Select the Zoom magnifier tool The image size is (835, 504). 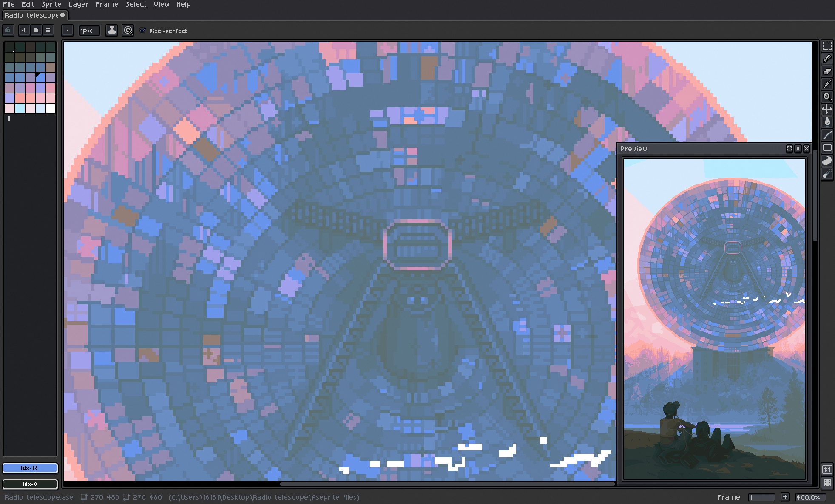827,97
